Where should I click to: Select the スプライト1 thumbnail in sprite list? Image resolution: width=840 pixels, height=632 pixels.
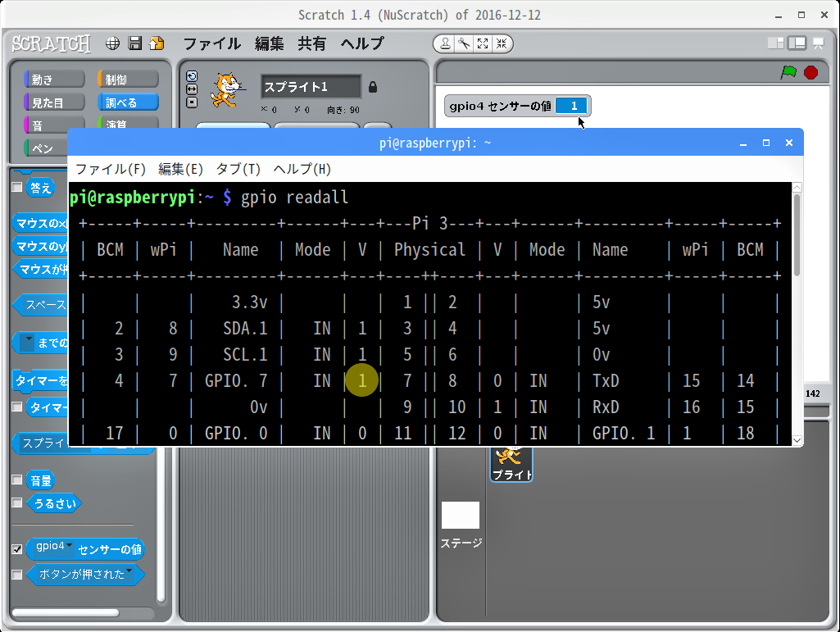click(x=511, y=464)
